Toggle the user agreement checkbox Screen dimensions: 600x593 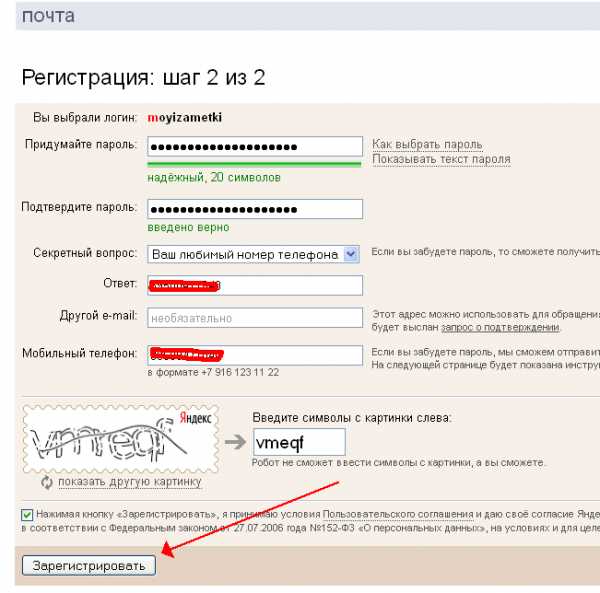(27, 515)
